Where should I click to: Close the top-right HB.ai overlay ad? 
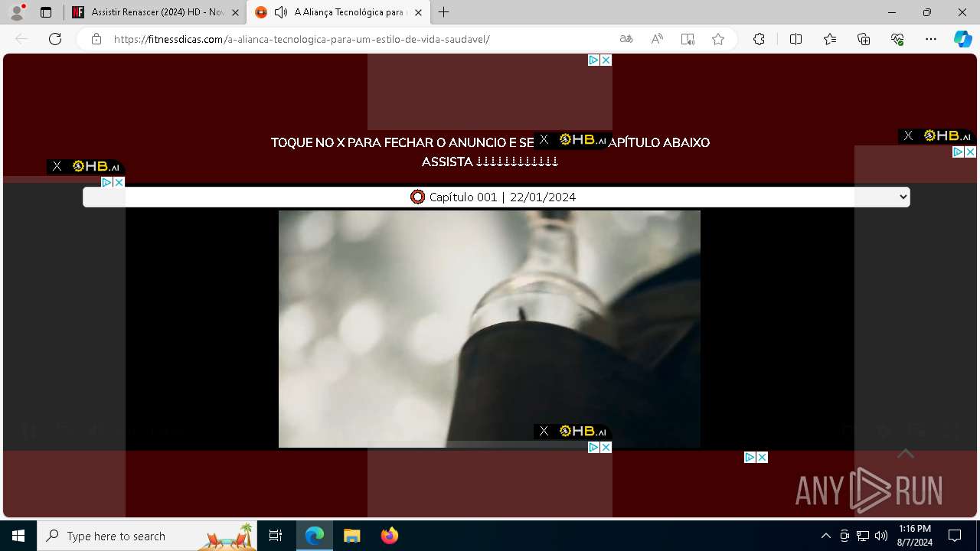coord(908,135)
